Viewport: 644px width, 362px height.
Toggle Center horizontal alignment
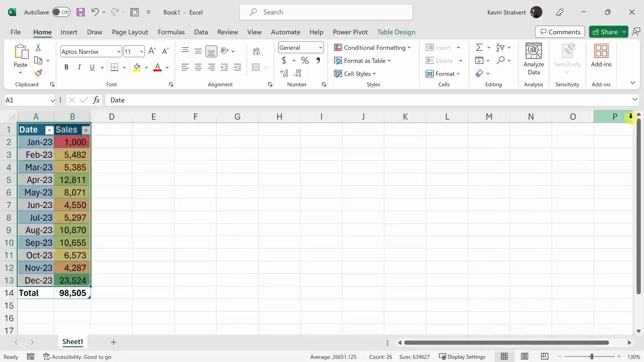click(198, 67)
